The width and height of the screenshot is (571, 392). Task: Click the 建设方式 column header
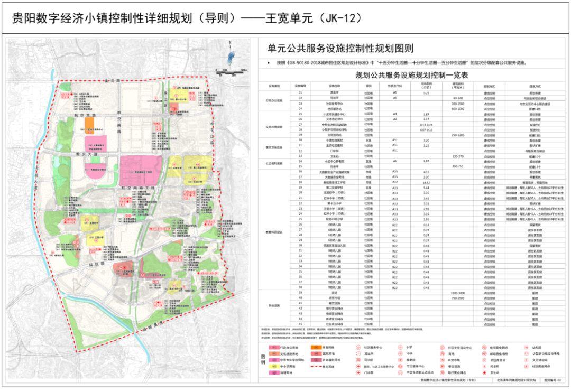(535, 86)
